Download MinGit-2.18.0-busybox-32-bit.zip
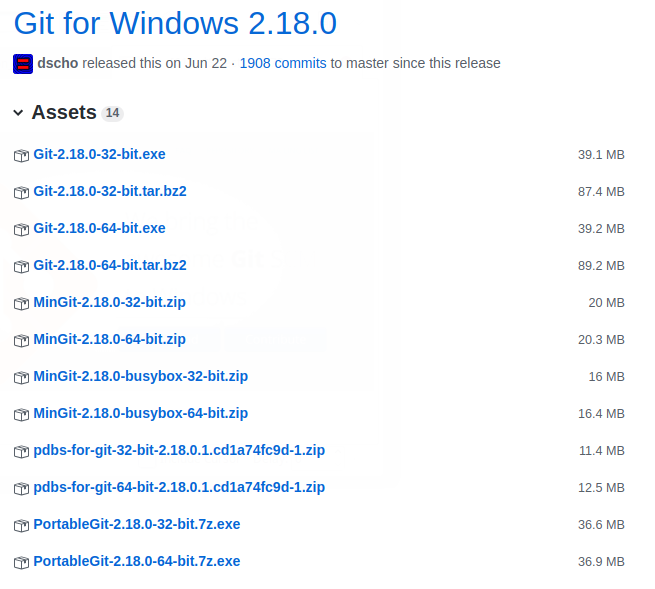 141,376
